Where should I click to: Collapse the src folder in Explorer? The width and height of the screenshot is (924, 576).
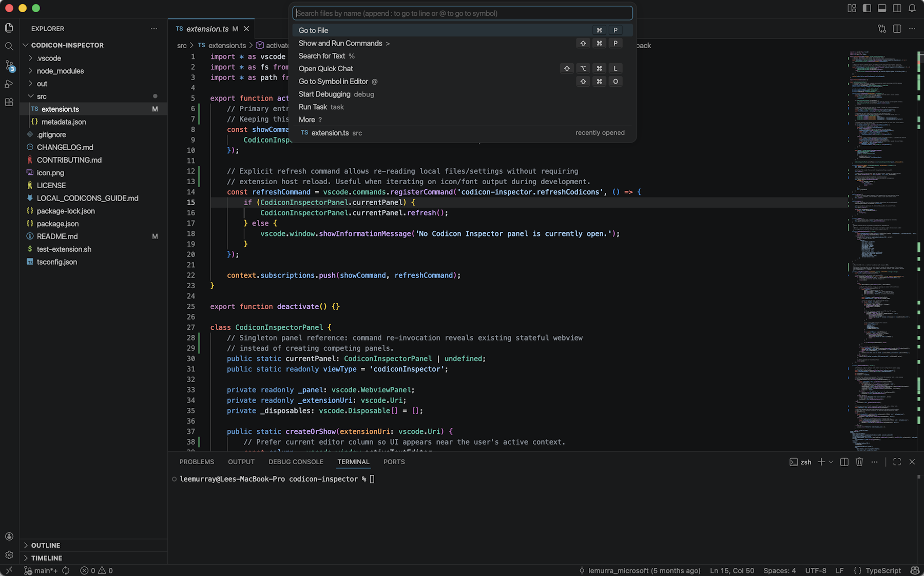coord(31,96)
